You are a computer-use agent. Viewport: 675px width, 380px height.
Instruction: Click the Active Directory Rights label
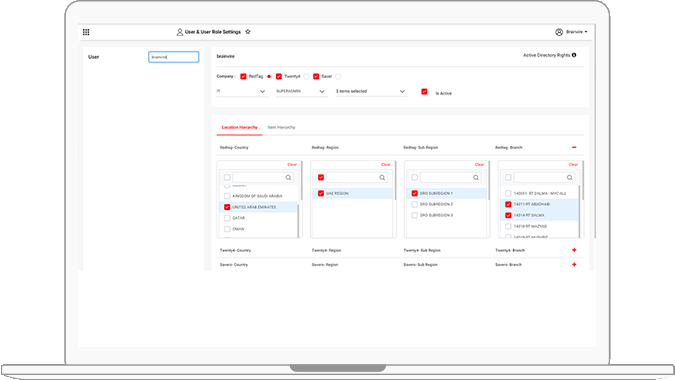click(x=546, y=55)
